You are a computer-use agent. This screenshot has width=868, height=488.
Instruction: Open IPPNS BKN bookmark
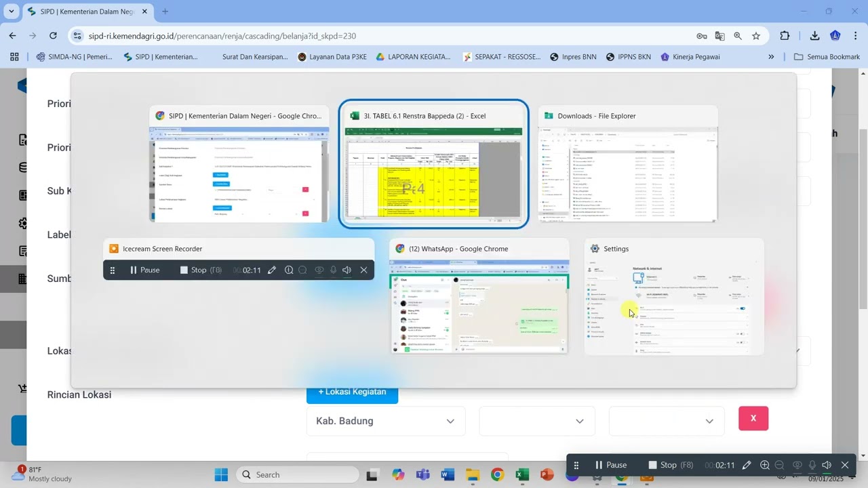click(x=629, y=57)
